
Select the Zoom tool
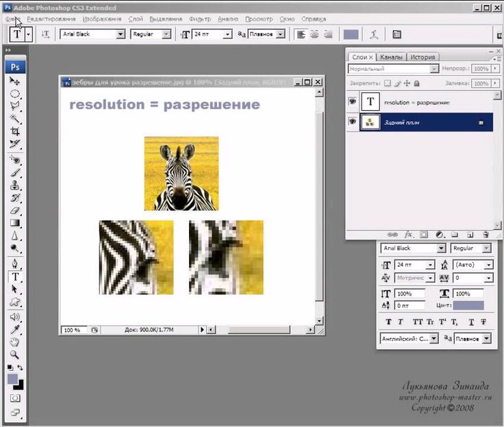click(14, 354)
